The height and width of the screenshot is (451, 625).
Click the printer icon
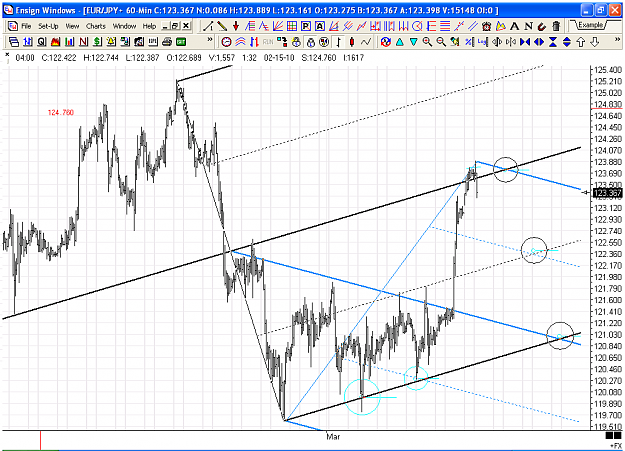click(x=167, y=41)
